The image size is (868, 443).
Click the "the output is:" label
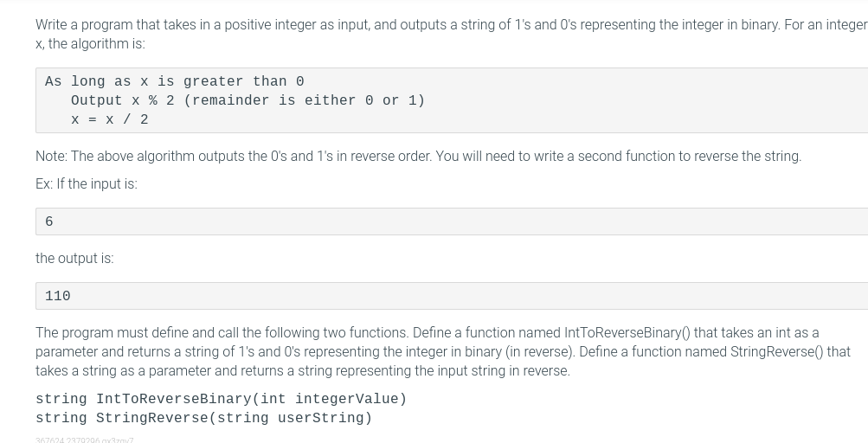click(x=74, y=259)
